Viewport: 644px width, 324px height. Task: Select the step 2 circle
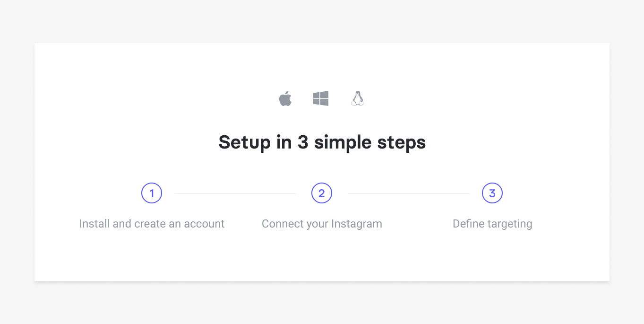pos(322,193)
